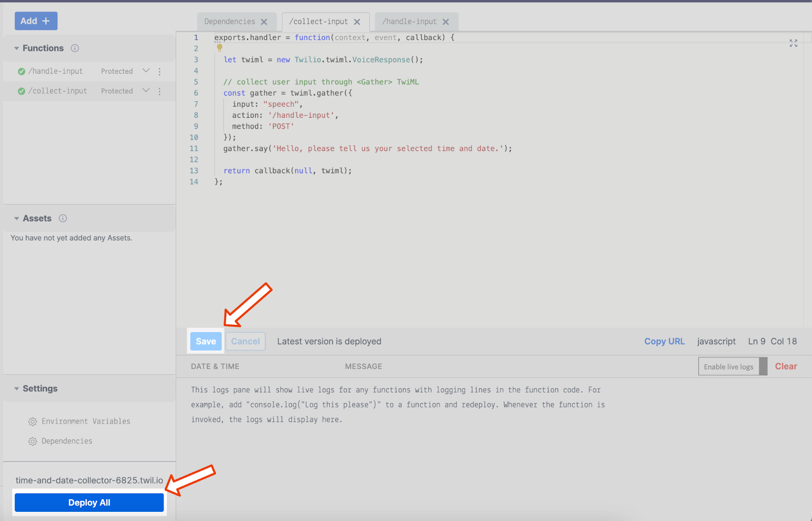Open the /collect-input function in sidebar
The image size is (812, 521).
[58, 91]
